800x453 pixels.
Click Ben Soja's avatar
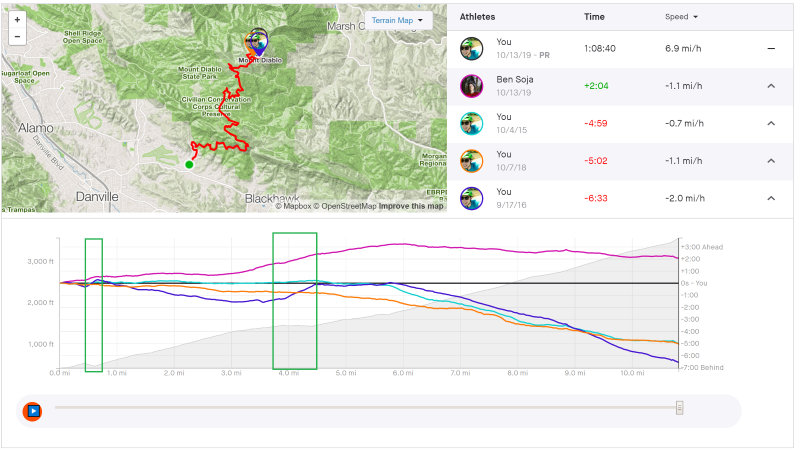coord(472,86)
